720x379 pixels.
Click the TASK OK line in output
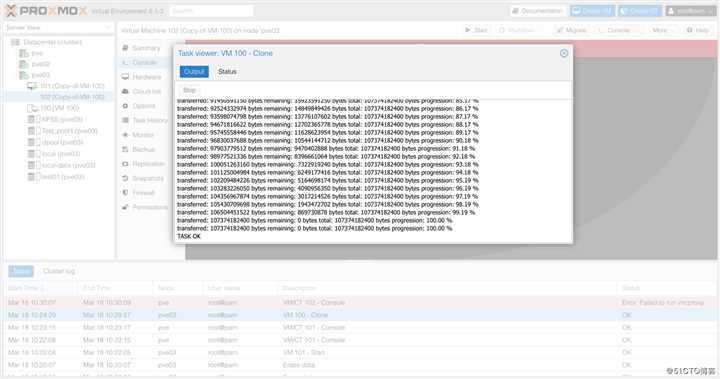[189, 236]
